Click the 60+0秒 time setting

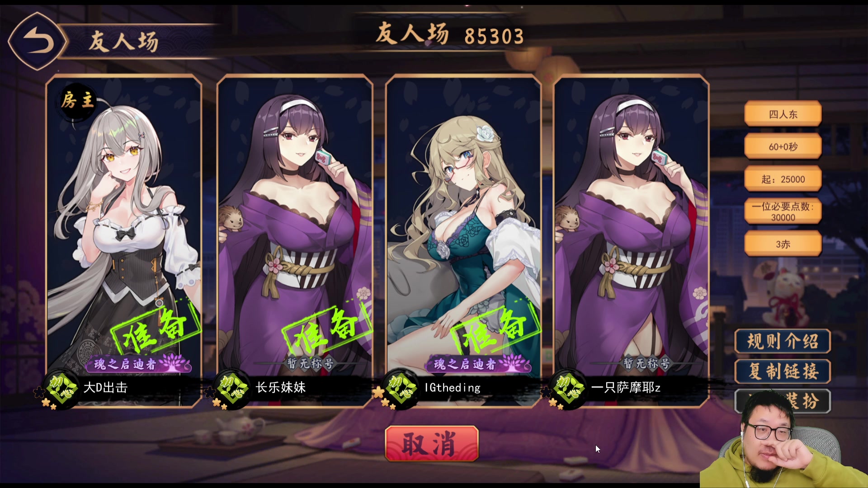pyautogui.click(x=783, y=146)
